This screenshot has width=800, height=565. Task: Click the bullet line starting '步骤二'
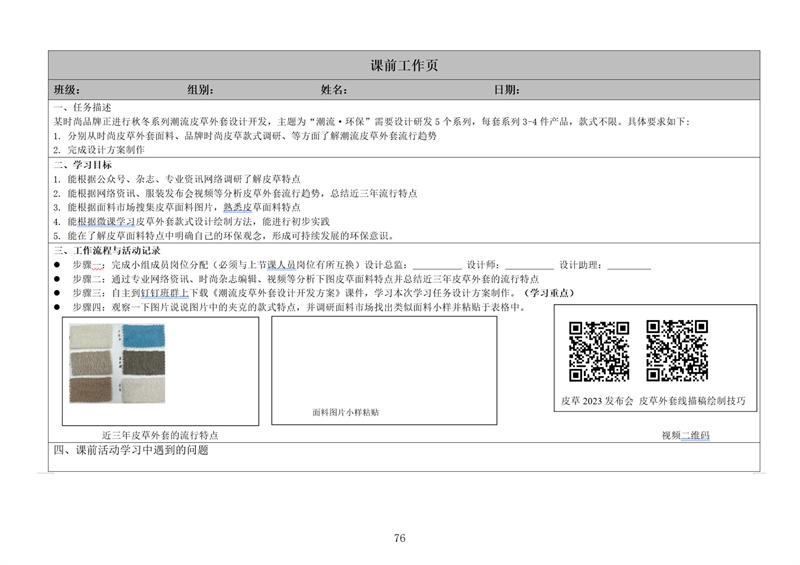tap(305, 279)
